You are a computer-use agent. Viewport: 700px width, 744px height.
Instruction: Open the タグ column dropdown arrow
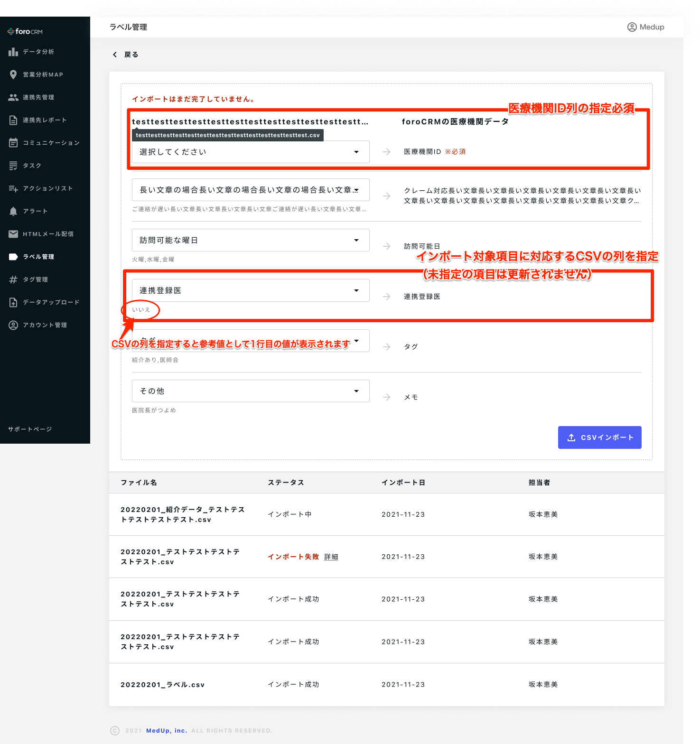[356, 341]
